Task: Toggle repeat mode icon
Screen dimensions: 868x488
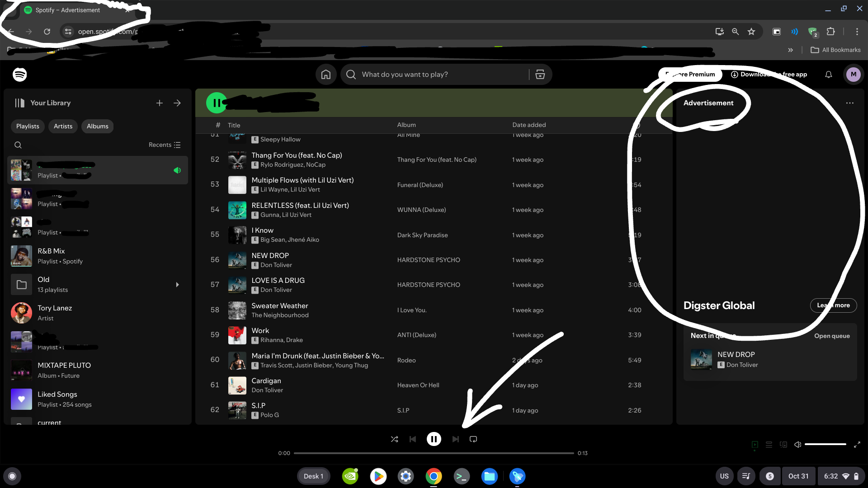Action: [x=473, y=439]
